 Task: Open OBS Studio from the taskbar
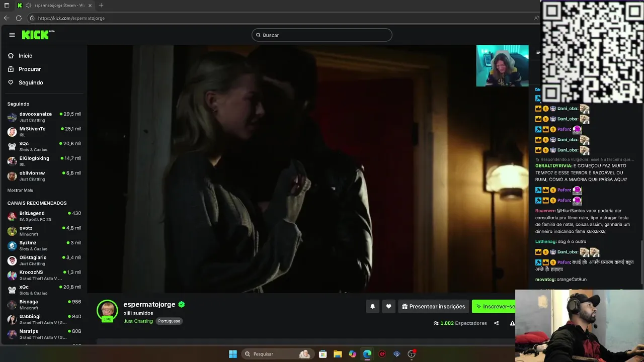tap(412, 354)
